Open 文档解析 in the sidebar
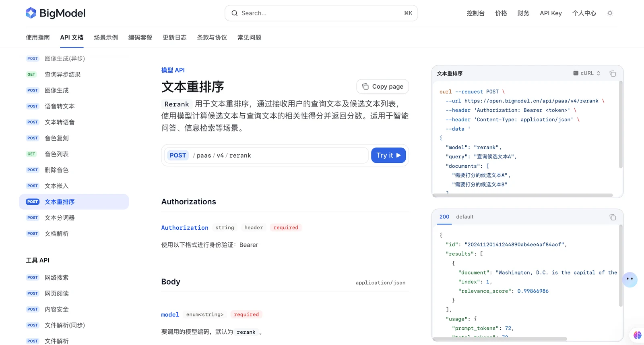644x345 pixels. [74, 234]
